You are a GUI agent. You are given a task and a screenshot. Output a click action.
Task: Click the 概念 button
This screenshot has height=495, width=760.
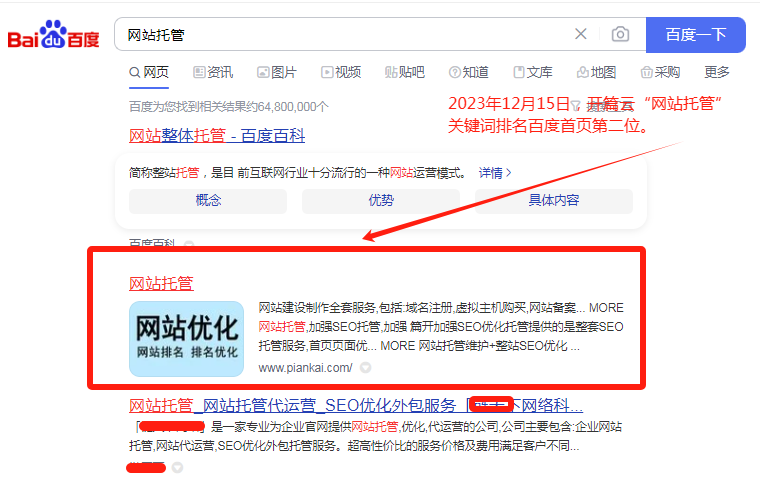tap(208, 200)
